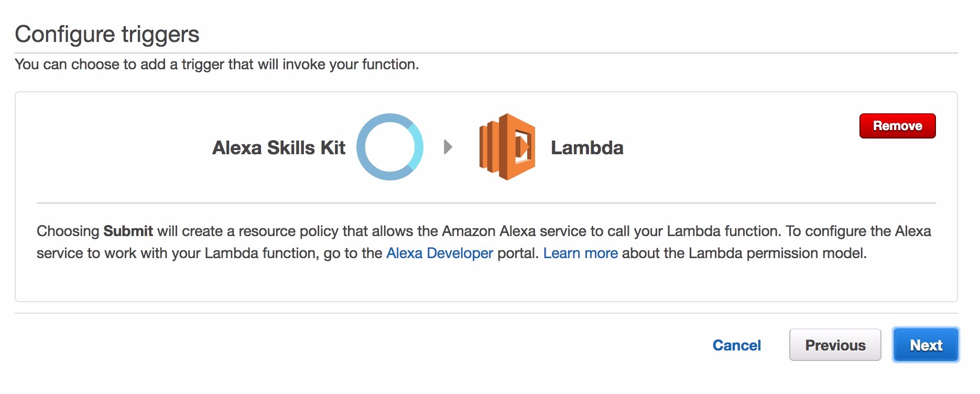Remove the Alexa Skills Kit trigger
The image size is (980, 394).
897,126
